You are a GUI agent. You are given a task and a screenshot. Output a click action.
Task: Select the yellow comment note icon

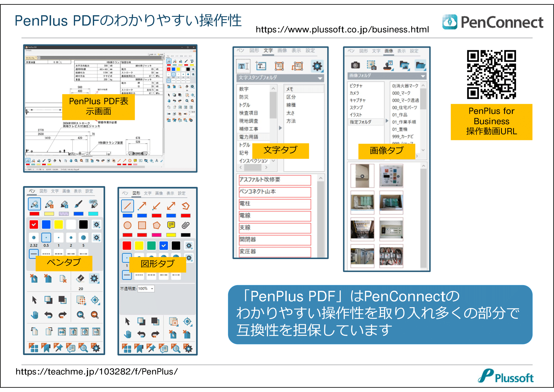171,225
